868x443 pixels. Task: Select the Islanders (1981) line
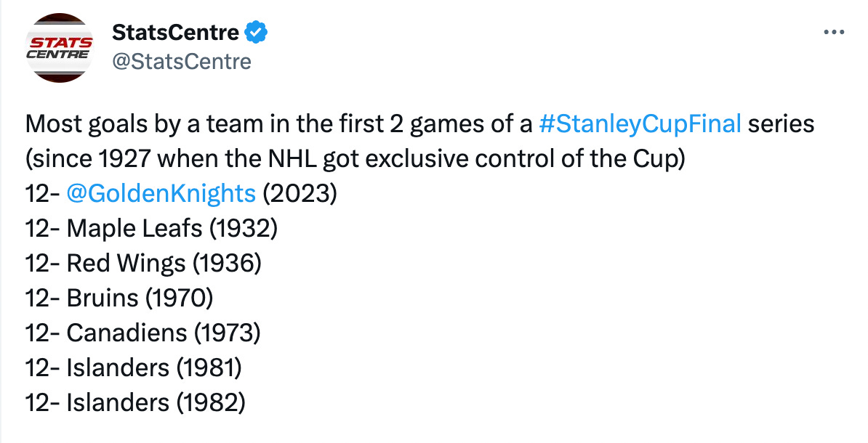(x=134, y=368)
